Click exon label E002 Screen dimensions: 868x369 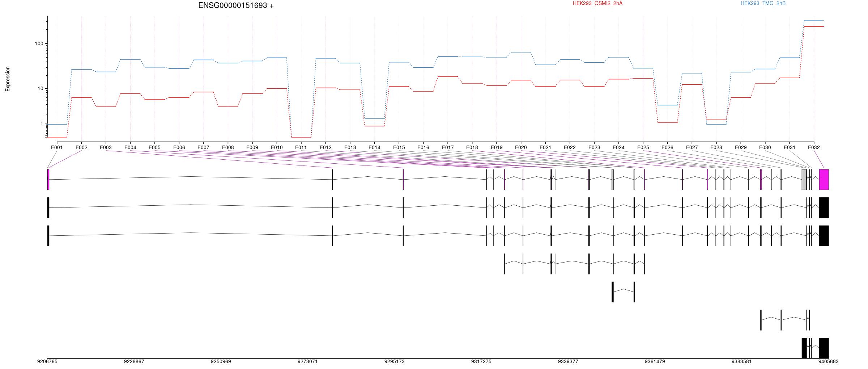click(x=81, y=147)
